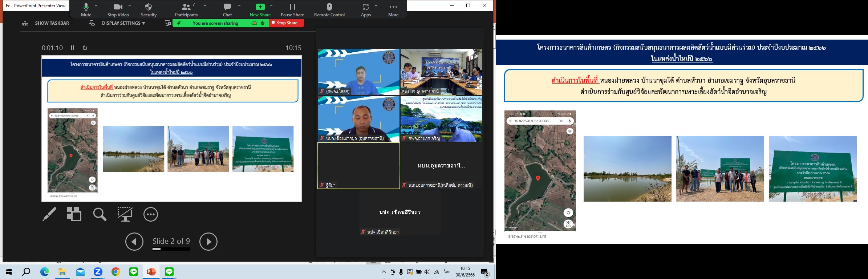
Task: Advance to the next slide
Action: [x=208, y=242]
